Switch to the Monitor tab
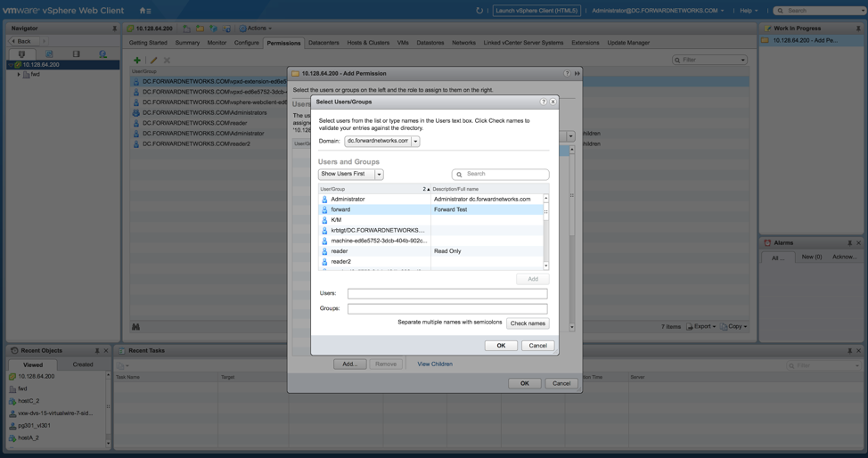 pos(217,43)
